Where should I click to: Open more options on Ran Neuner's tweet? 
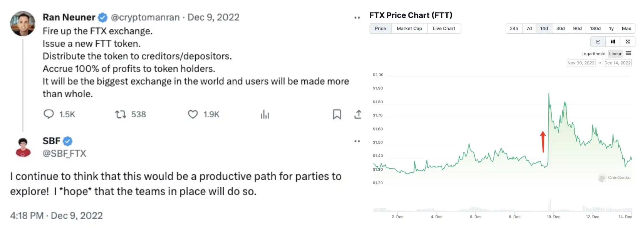[x=357, y=18]
